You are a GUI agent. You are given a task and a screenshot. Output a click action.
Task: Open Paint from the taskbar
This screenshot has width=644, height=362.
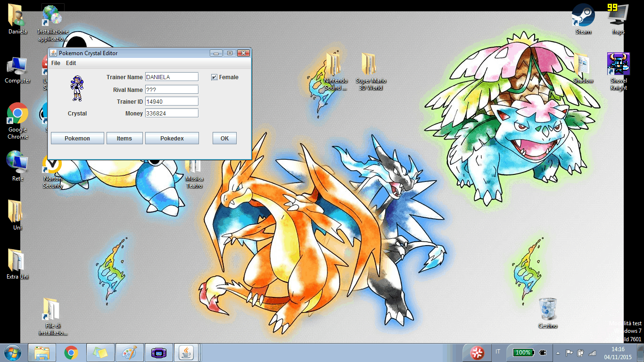click(130, 353)
